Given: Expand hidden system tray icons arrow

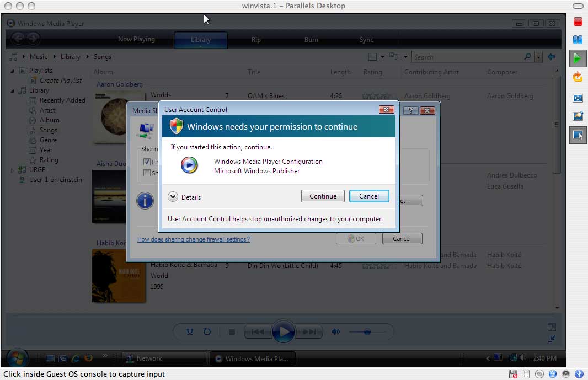Looking at the screenshot, I should (488, 358).
